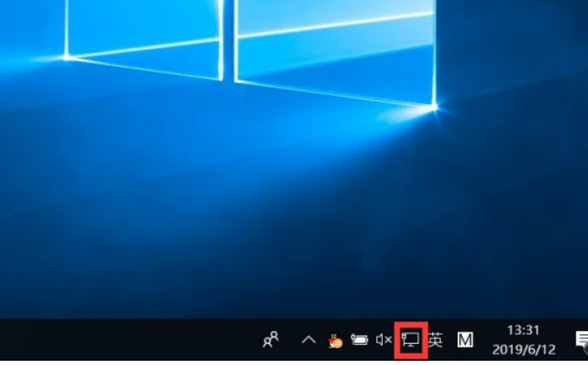Toggle the IME mode M icon
Viewport: 588px width, 365px height.
[465, 340]
